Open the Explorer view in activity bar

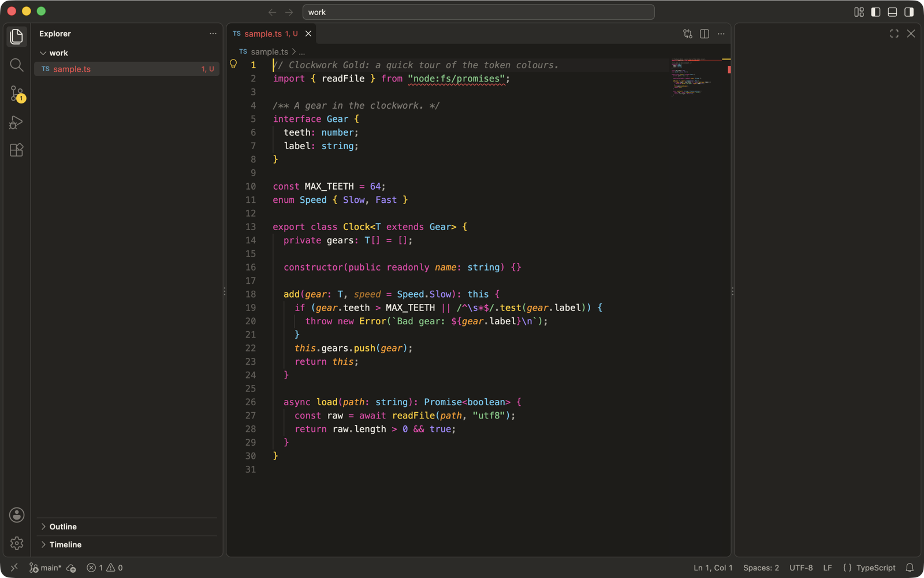click(17, 36)
